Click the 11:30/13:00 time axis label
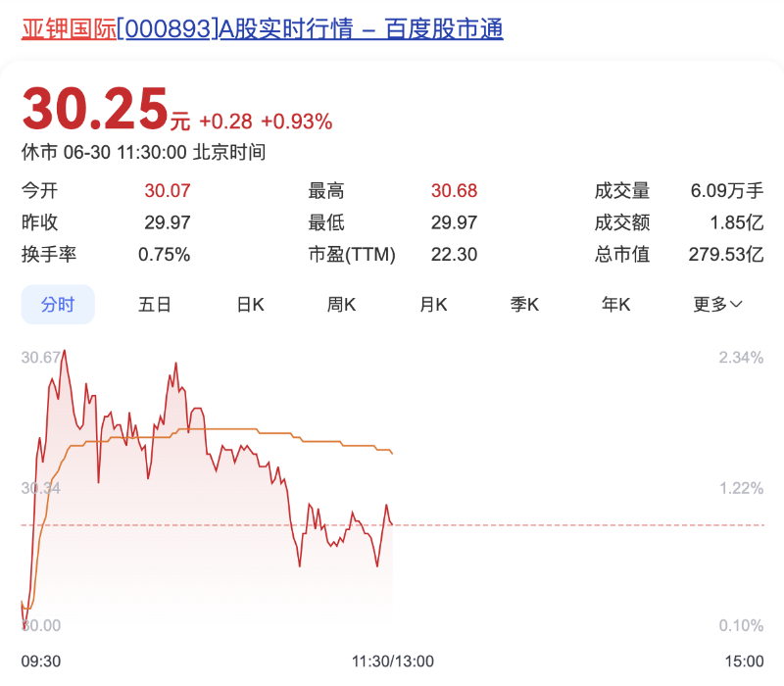 click(x=393, y=661)
